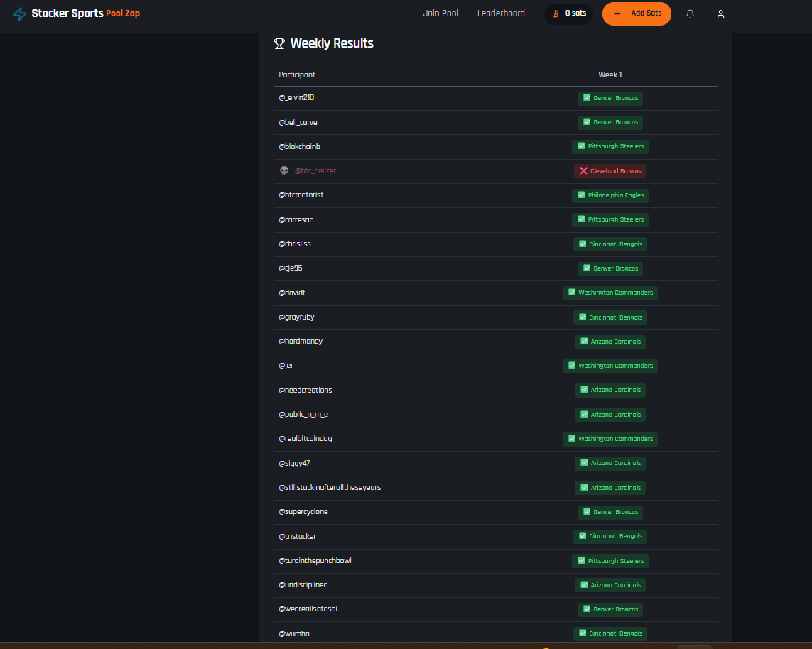The image size is (812, 649).
Task: Select participant @supercyclone
Action: pyautogui.click(x=303, y=512)
